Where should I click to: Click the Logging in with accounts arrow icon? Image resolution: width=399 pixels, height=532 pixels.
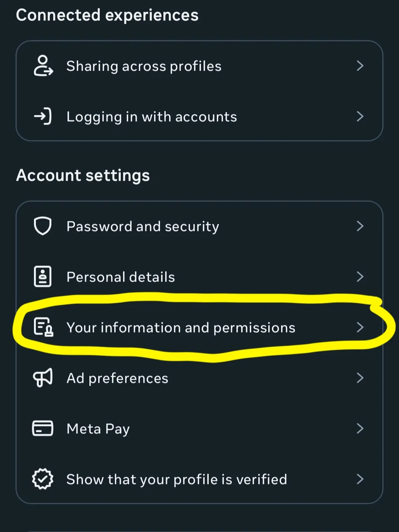click(x=43, y=116)
